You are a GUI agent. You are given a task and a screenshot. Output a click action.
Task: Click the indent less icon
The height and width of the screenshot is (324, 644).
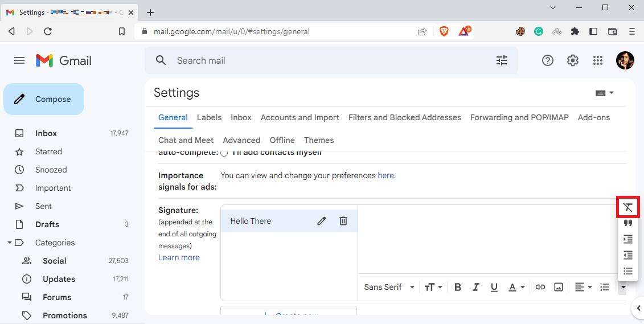coord(627,255)
